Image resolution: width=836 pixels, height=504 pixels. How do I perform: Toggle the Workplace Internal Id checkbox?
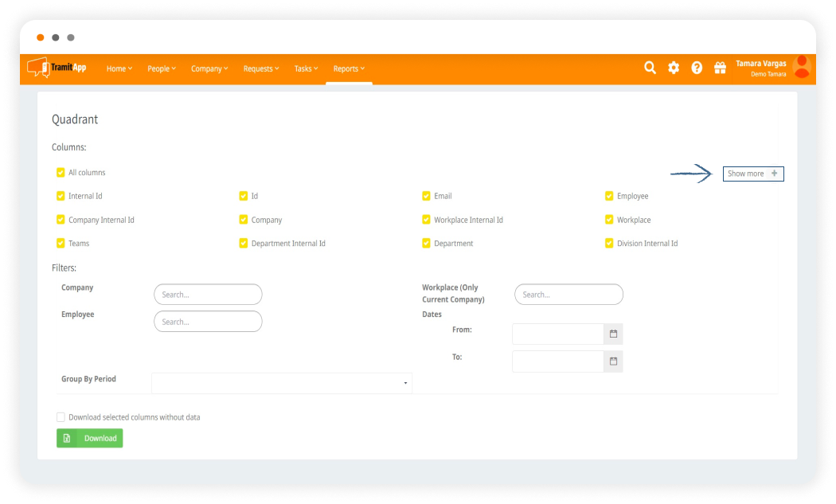[427, 220]
